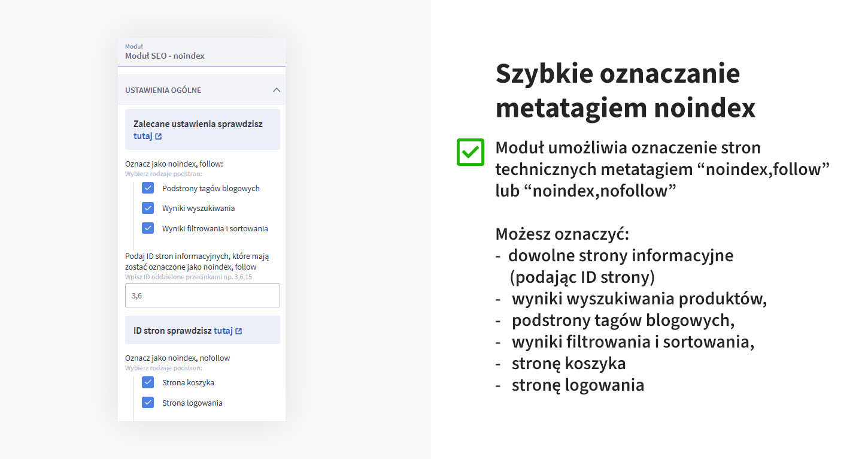Click the Szybkie oznaczanie metatagiem noindex heading
868x459 pixels.
[626, 91]
